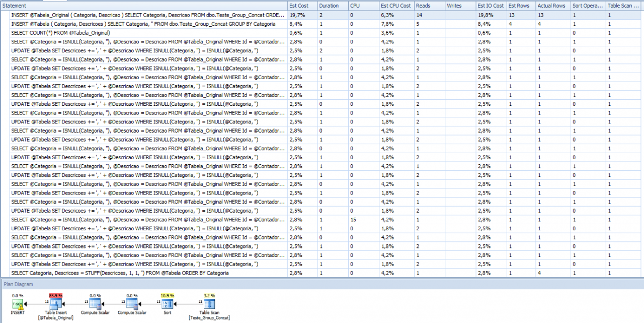The height and width of the screenshot is (323, 644).
Task: Click Compute Scalar icon adjacent to Table Insert
Action: [x=95, y=304]
